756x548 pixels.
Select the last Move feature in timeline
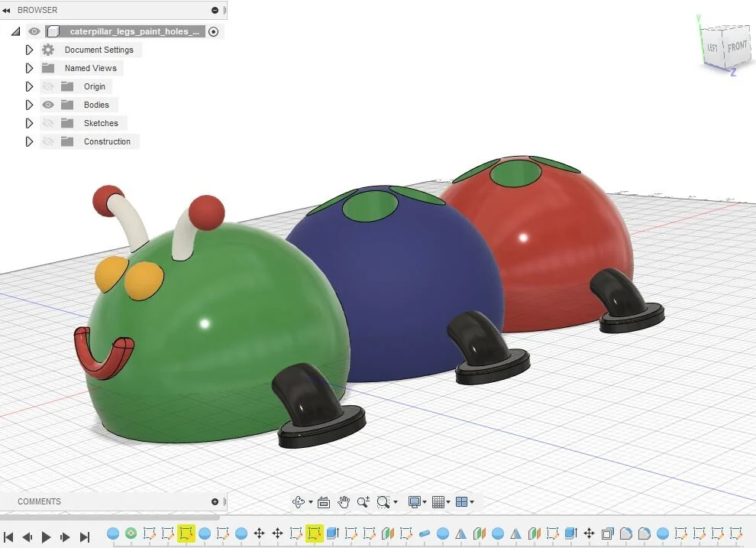click(590, 533)
